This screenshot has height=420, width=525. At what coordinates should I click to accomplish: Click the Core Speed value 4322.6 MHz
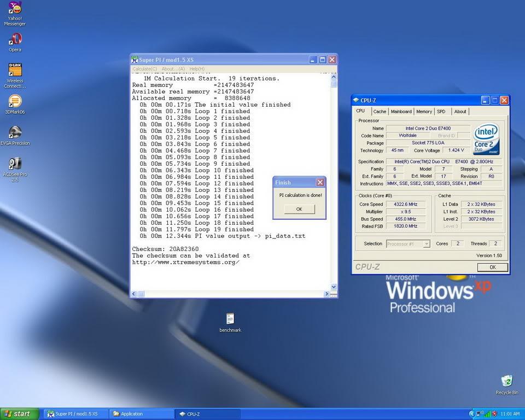click(x=405, y=205)
